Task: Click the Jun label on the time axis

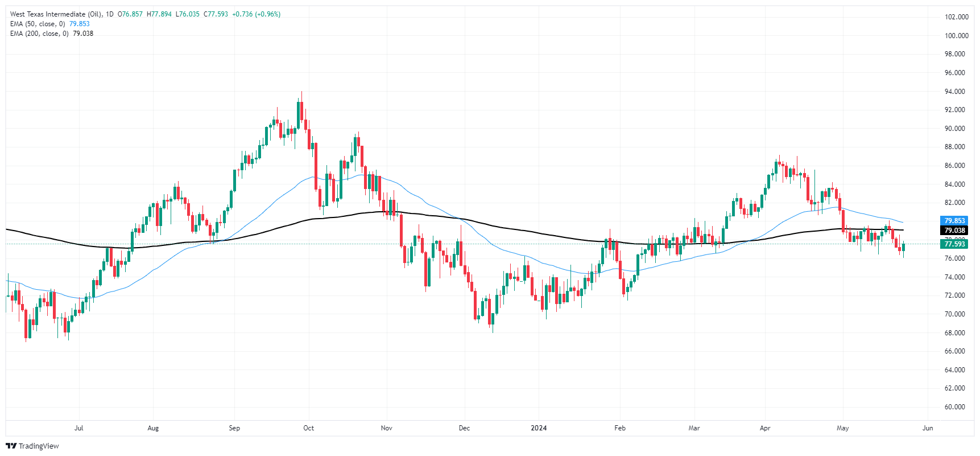Action: pyautogui.click(x=928, y=428)
